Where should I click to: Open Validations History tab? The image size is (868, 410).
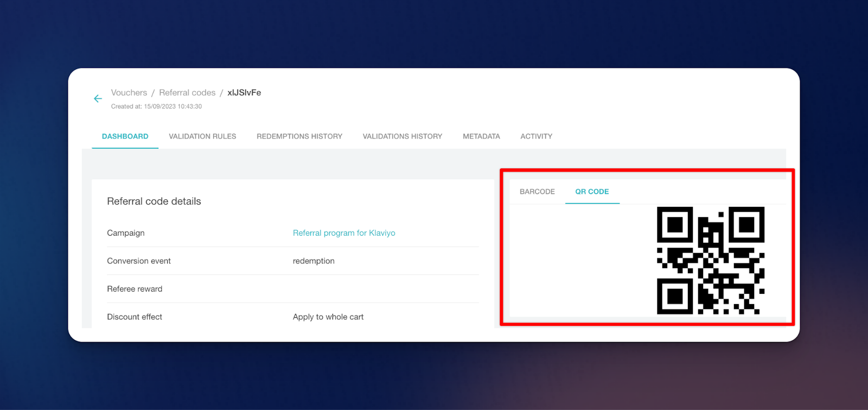pos(403,136)
